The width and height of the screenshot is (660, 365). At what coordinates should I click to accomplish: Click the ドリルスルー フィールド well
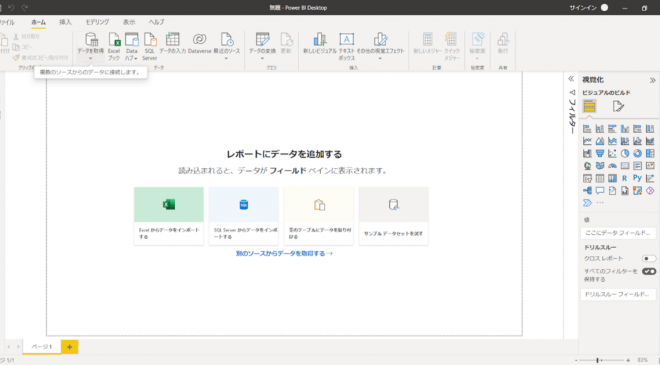(618, 294)
